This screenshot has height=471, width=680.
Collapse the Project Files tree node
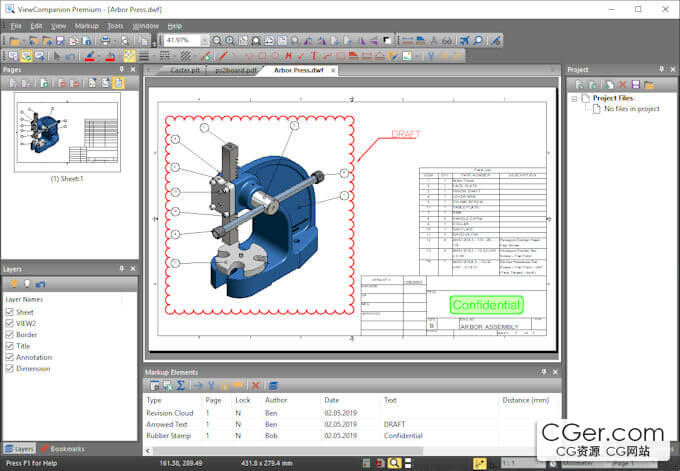coord(574,98)
